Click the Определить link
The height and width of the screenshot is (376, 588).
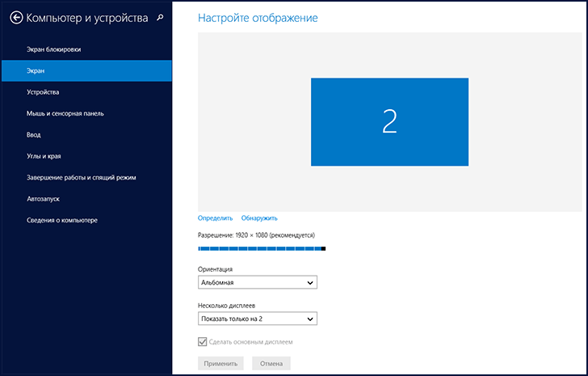(x=215, y=218)
